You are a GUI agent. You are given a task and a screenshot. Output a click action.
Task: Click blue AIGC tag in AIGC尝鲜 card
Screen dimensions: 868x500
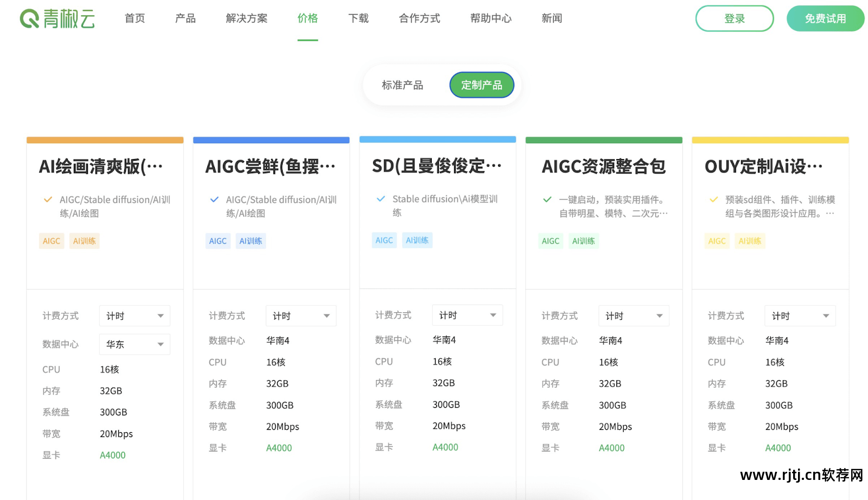[x=218, y=241]
